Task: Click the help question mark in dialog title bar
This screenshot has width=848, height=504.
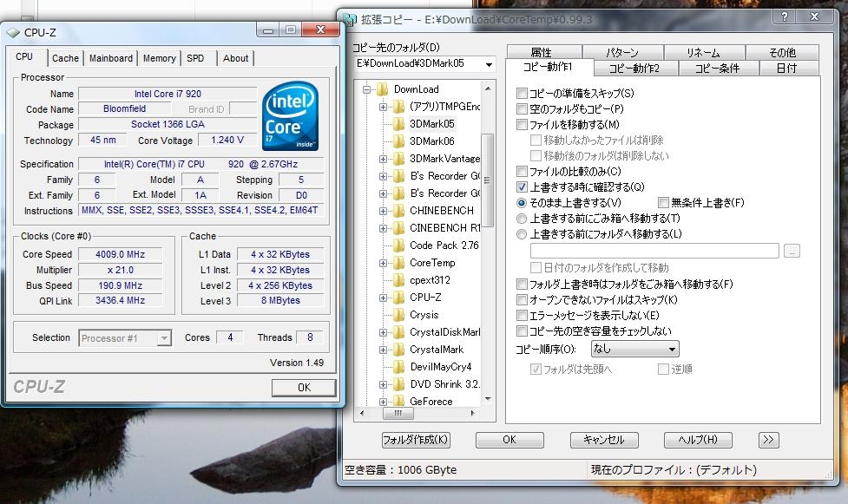Action: pyautogui.click(x=785, y=16)
